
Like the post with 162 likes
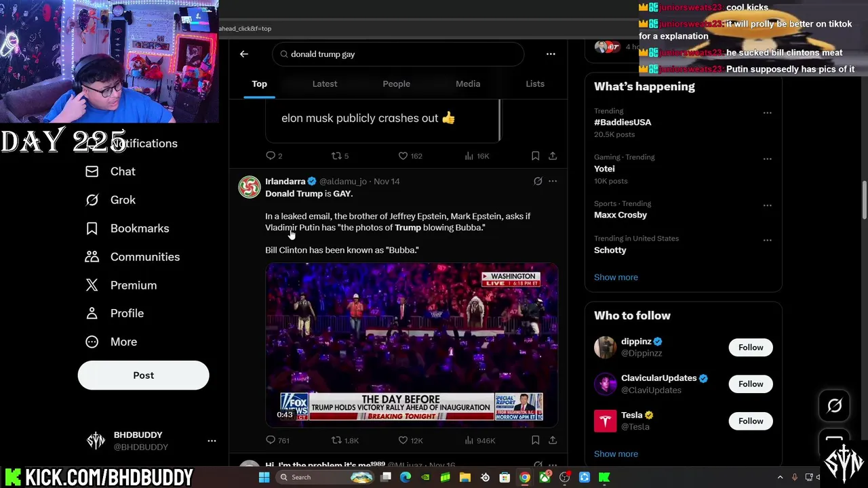410,156
